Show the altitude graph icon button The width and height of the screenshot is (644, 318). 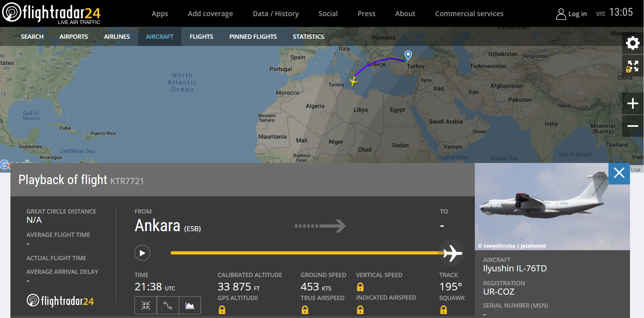190,305
